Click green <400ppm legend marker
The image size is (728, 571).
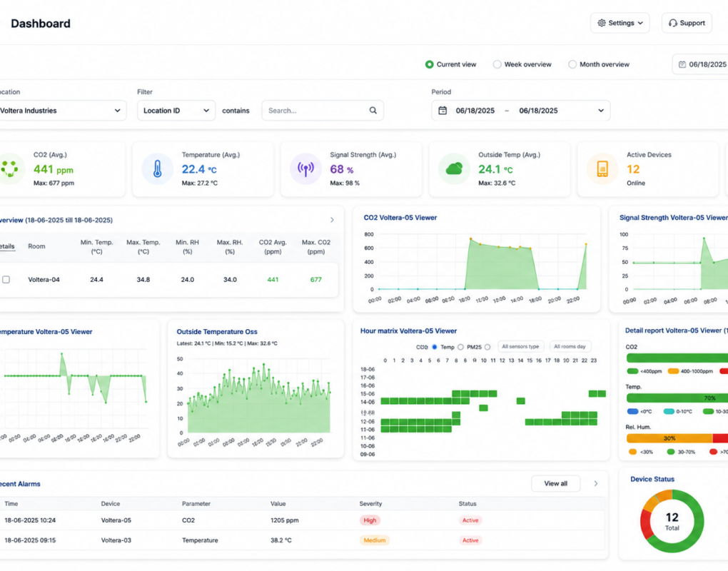click(x=632, y=371)
